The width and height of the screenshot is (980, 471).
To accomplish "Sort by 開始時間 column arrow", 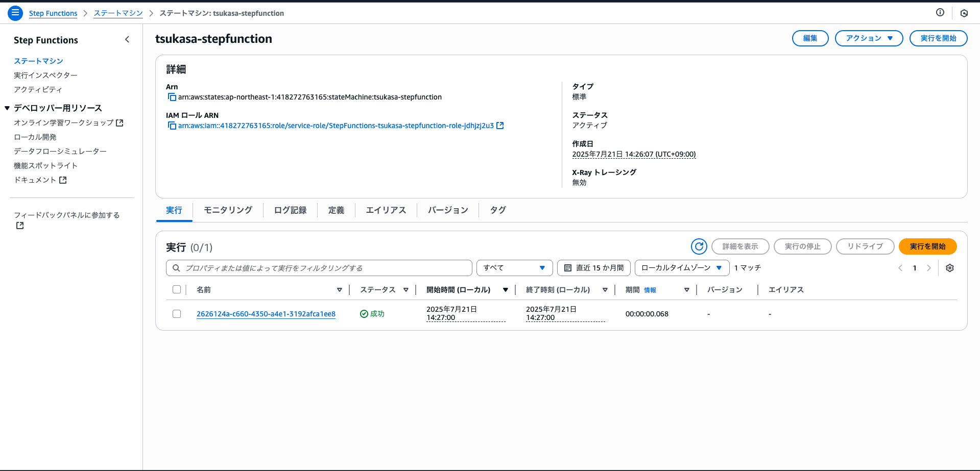I will [x=506, y=290].
